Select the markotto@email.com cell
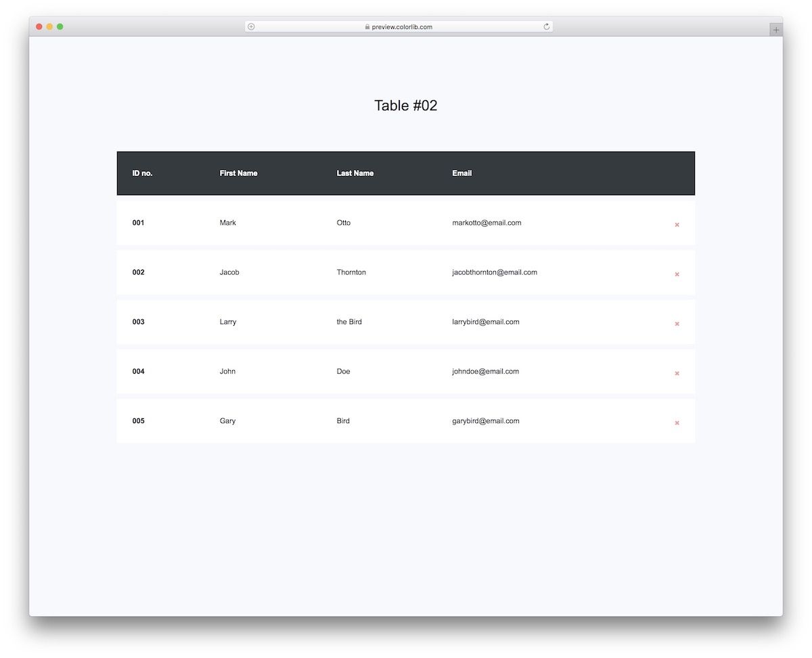This screenshot has width=812, height=658. [487, 223]
